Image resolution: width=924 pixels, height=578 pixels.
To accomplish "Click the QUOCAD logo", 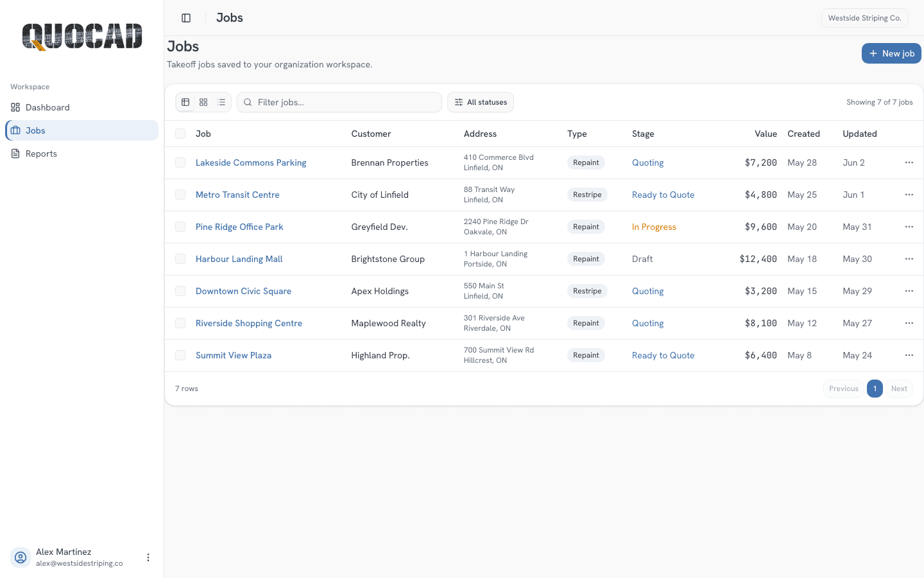I will coord(82,36).
